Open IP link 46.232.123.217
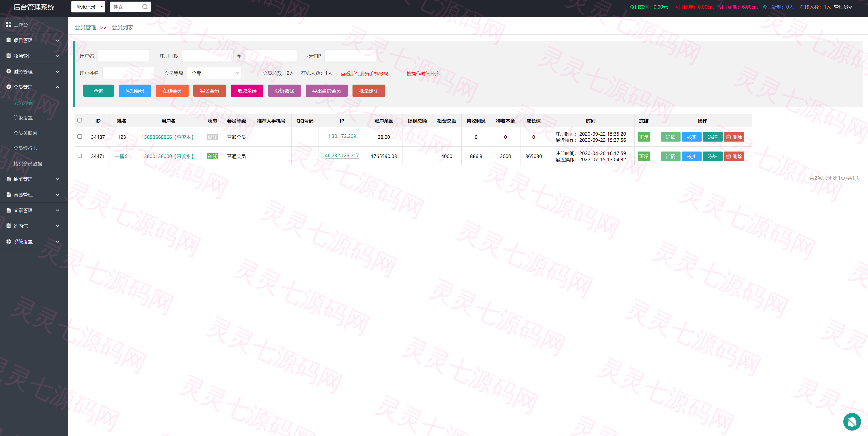The image size is (868, 436). pyautogui.click(x=342, y=155)
